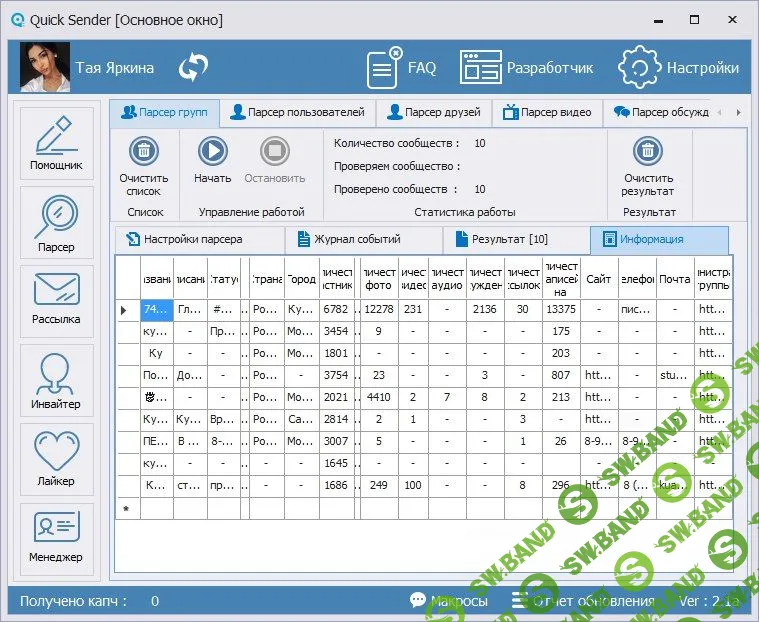Switch to Парсер обсужд tab
This screenshot has width=759, height=622.
coord(661,112)
